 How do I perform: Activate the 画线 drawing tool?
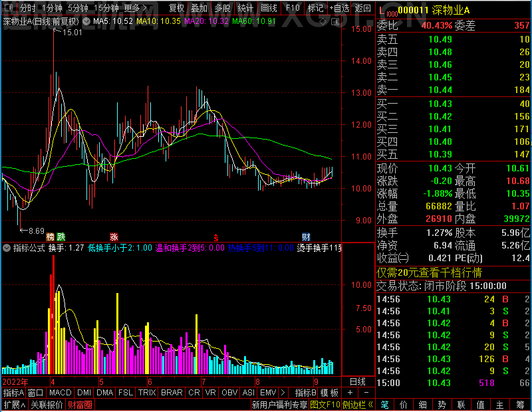(x=269, y=8)
